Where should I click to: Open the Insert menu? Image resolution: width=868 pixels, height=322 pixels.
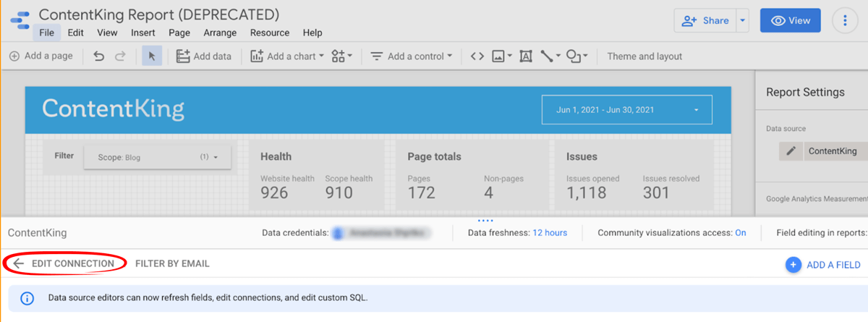click(x=143, y=33)
